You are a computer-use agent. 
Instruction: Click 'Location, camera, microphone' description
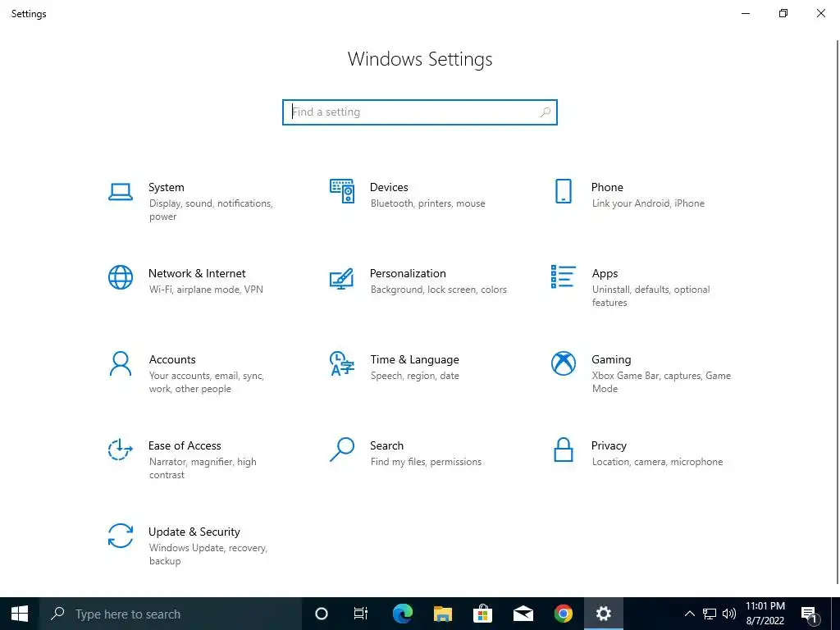click(x=657, y=462)
